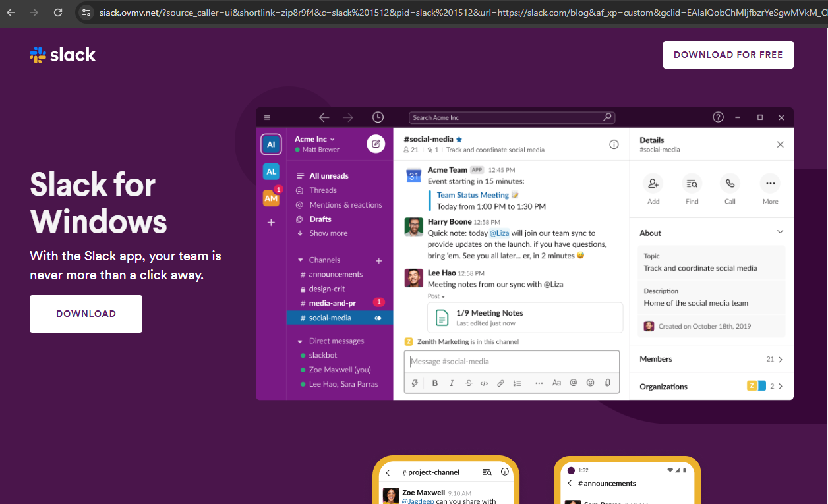Viewport: 828px width, 504px height.
Task: Click the history back arrow in Slack
Action: coord(324,117)
